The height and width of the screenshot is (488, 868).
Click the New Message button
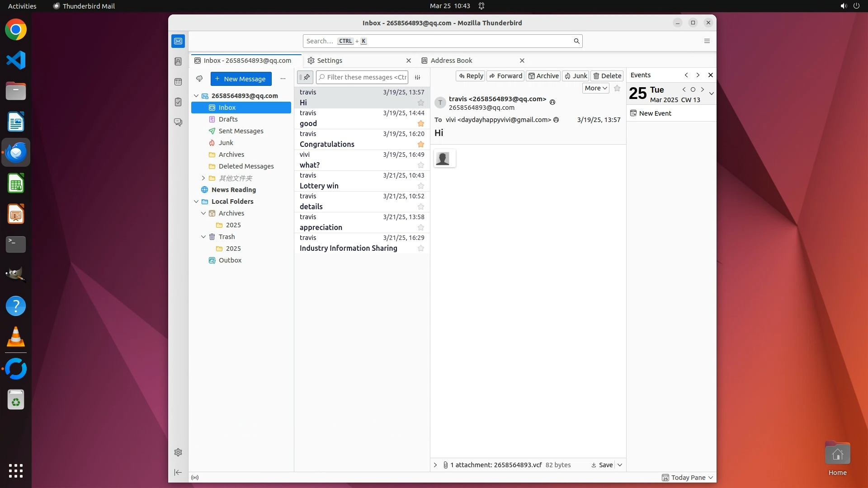pos(241,79)
